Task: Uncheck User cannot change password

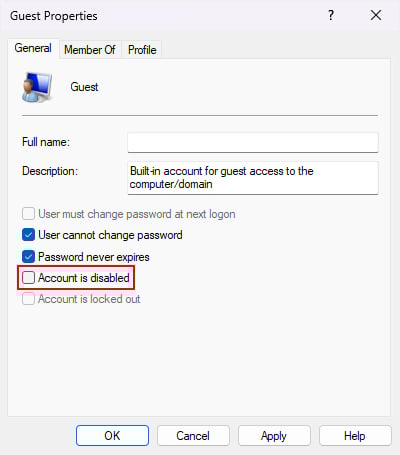Action: (28, 235)
